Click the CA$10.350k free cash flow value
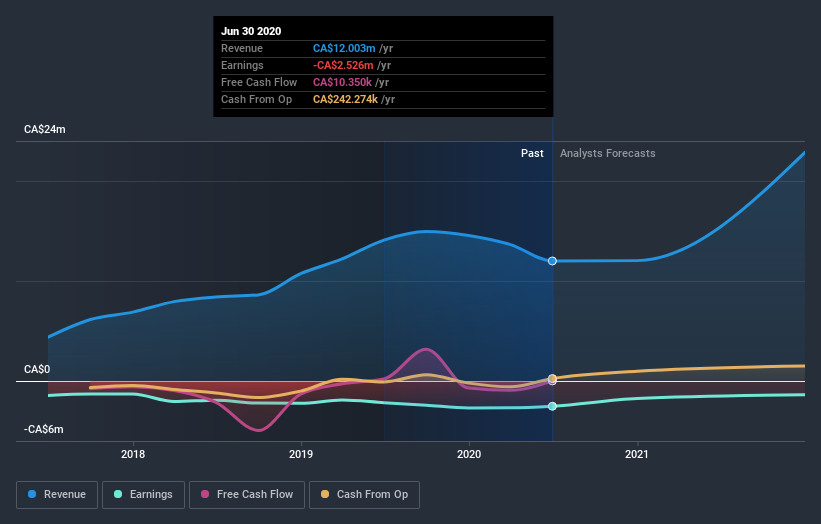Screen dimensions: 821x524 point(342,82)
